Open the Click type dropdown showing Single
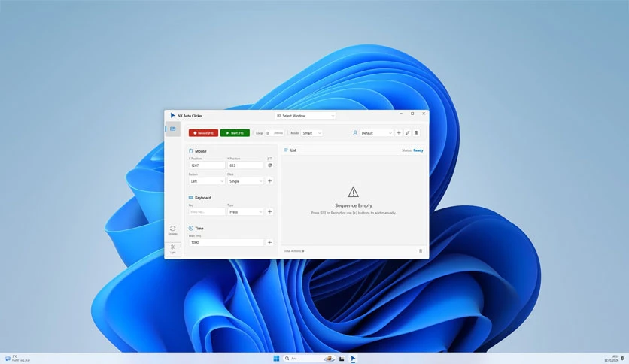The width and height of the screenshot is (629, 364). (x=245, y=181)
